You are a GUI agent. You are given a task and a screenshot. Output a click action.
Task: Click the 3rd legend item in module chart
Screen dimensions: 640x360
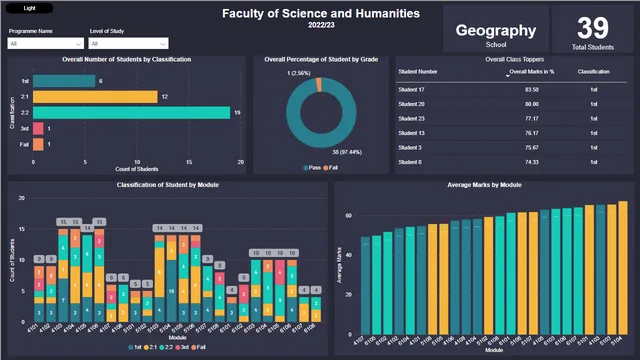pos(182,347)
